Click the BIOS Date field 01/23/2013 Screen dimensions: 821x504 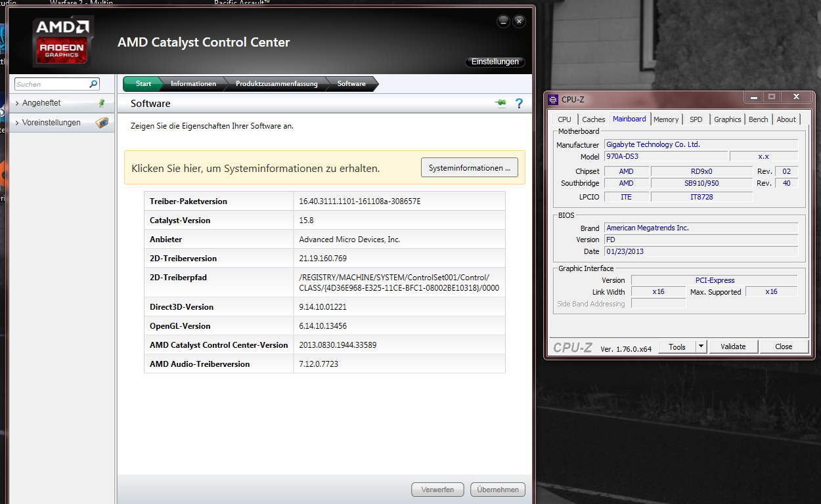701,251
